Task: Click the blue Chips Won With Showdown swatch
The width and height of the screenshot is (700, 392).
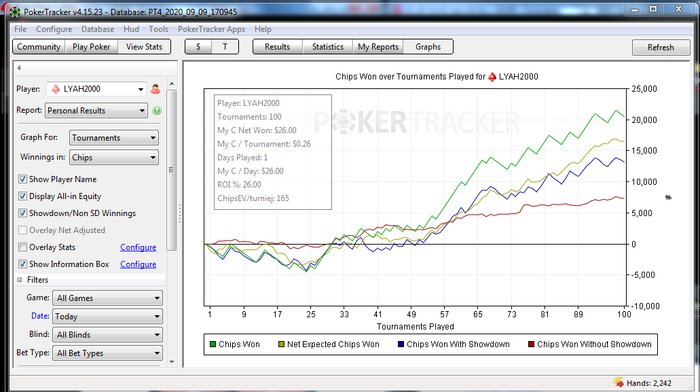Action: [x=400, y=344]
